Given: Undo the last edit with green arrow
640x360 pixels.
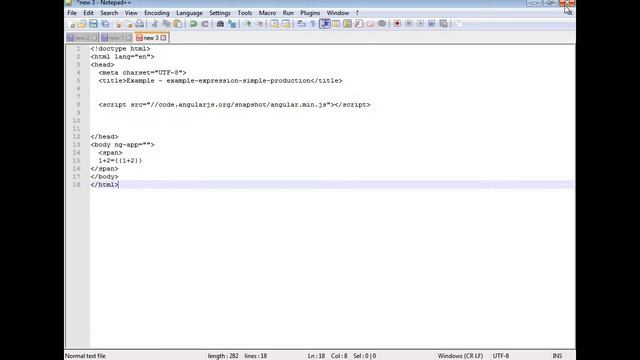Looking at the screenshot, I should [193, 24].
